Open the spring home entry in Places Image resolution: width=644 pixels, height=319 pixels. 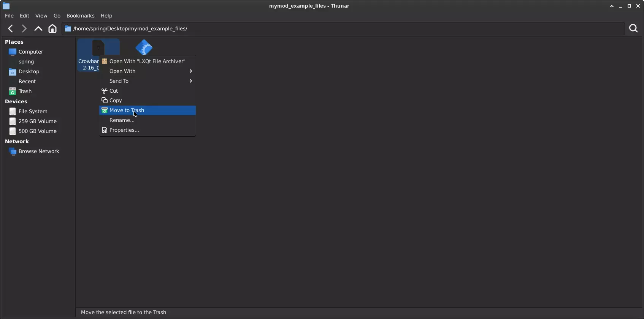[26, 62]
